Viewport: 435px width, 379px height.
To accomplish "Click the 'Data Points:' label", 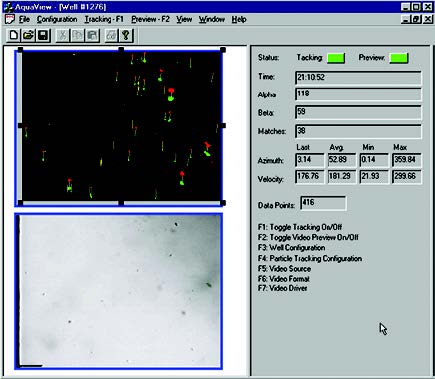I will pyautogui.click(x=277, y=205).
